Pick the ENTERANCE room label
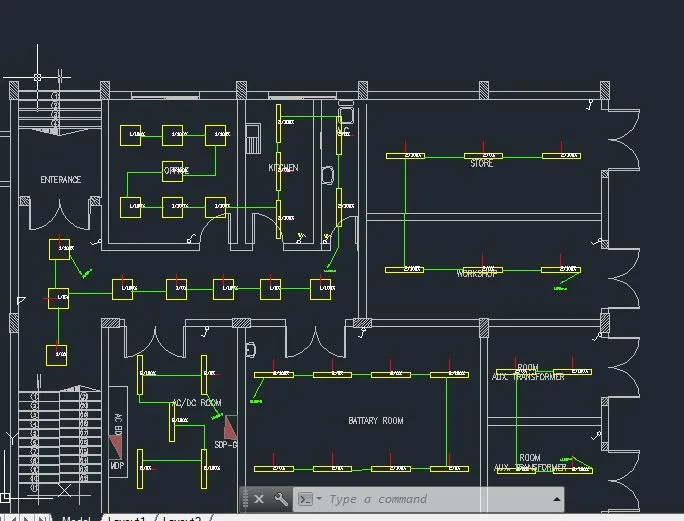684x521 pixels. (61, 180)
